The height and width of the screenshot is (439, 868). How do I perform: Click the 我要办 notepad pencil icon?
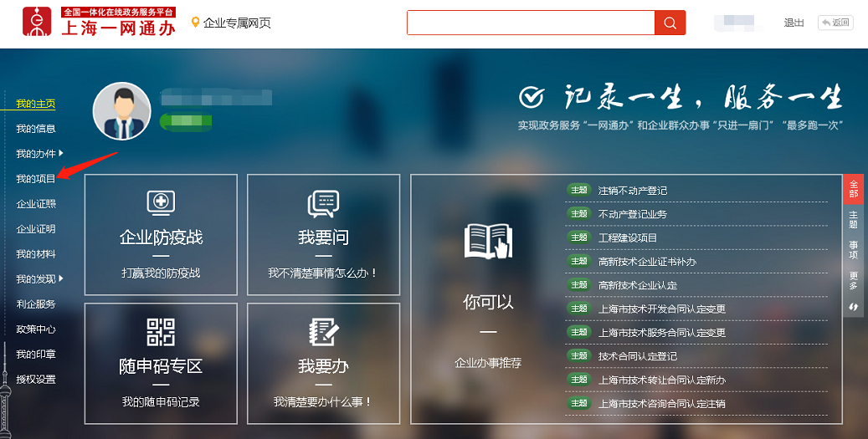(x=323, y=332)
